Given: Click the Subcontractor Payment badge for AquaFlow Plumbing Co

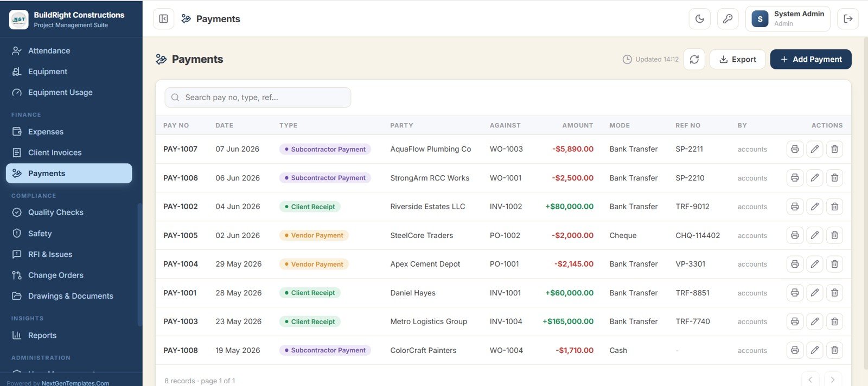Looking at the screenshot, I should 325,149.
